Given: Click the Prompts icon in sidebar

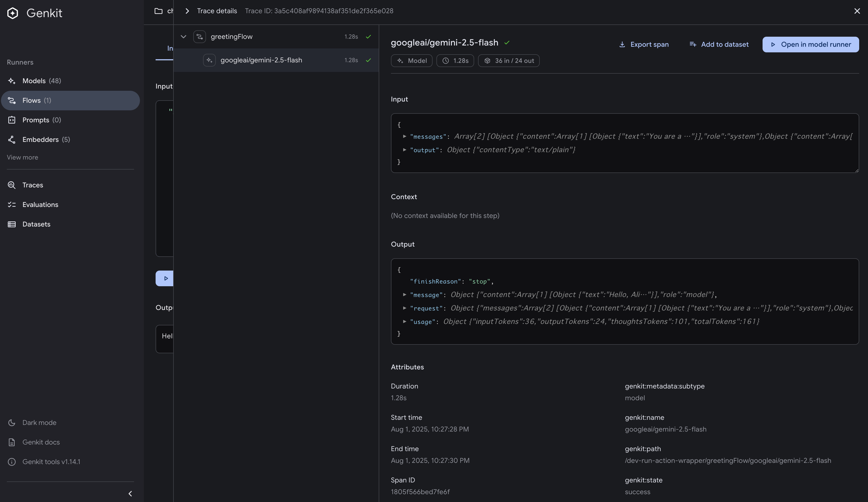Looking at the screenshot, I should [12, 120].
